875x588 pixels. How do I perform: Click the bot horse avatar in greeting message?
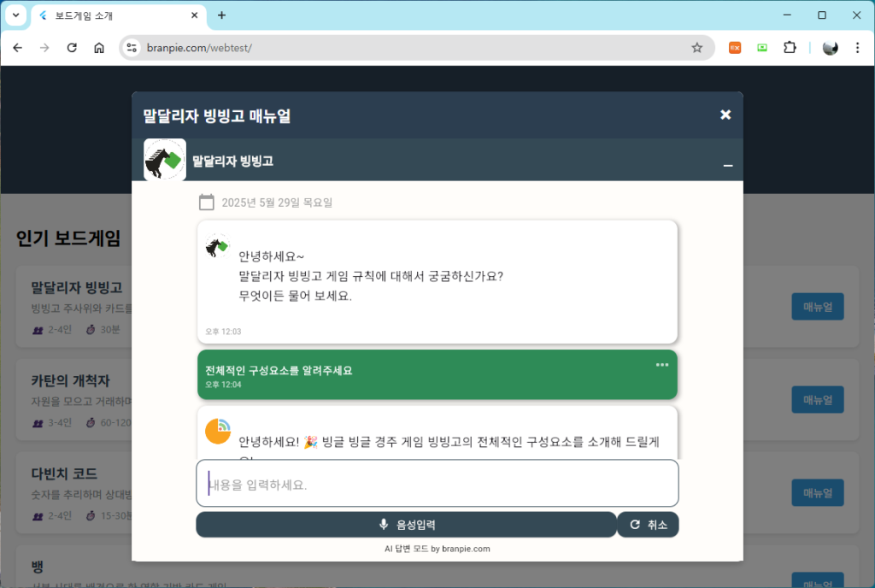pyautogui.click(x=217, y=245)
